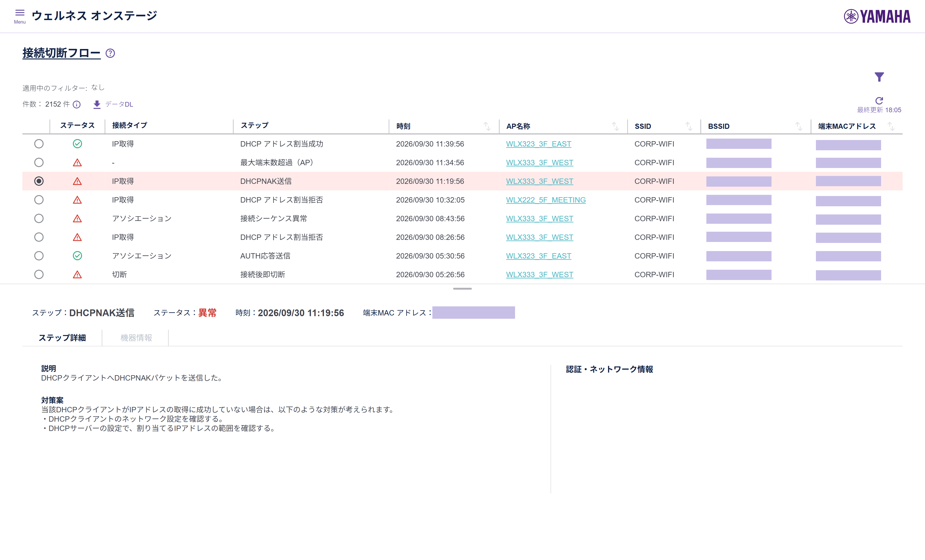The width and height of the screenshot is (925, 560).
Task: Download data with the データDL icon
Action: tap(97, 104)
